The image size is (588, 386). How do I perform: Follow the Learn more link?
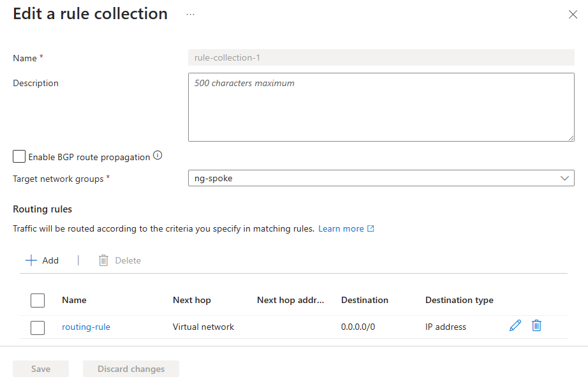(x=340, y=228)
